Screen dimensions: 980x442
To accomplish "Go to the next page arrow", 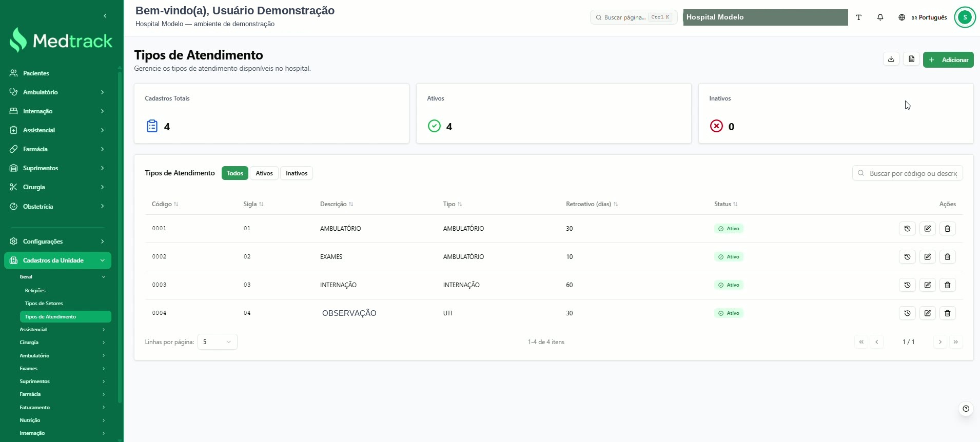I will click(940, 342).
